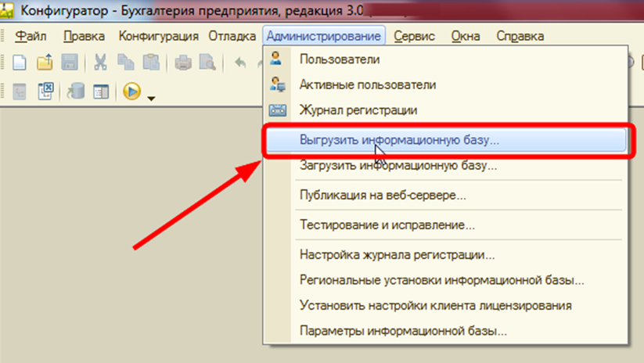Click the Close configuration icon
644x363 pixels.
click(45, 92)
